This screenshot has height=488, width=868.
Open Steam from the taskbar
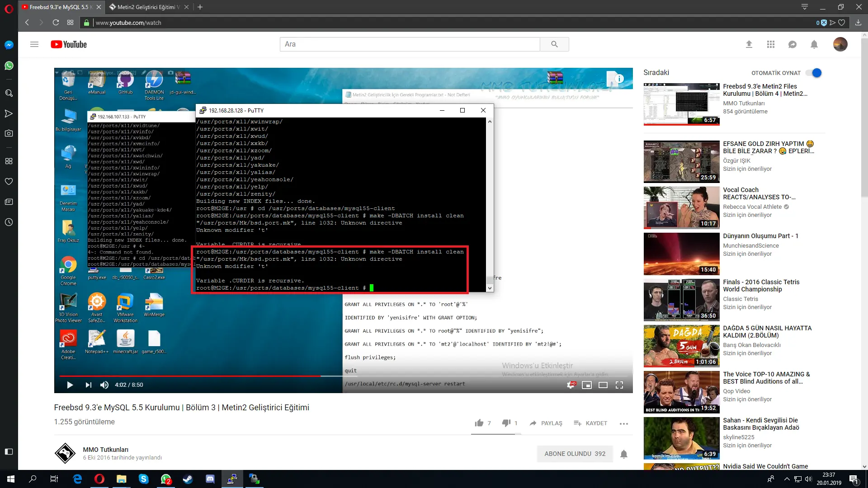pyautogui.click(x=188, y=479)
